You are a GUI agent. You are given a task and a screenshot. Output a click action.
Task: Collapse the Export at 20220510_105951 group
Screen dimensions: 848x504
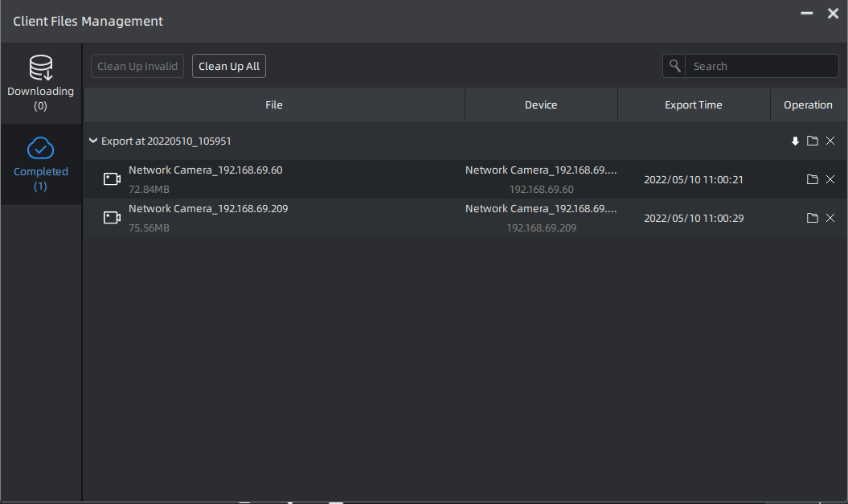click(x=93, y=141)
